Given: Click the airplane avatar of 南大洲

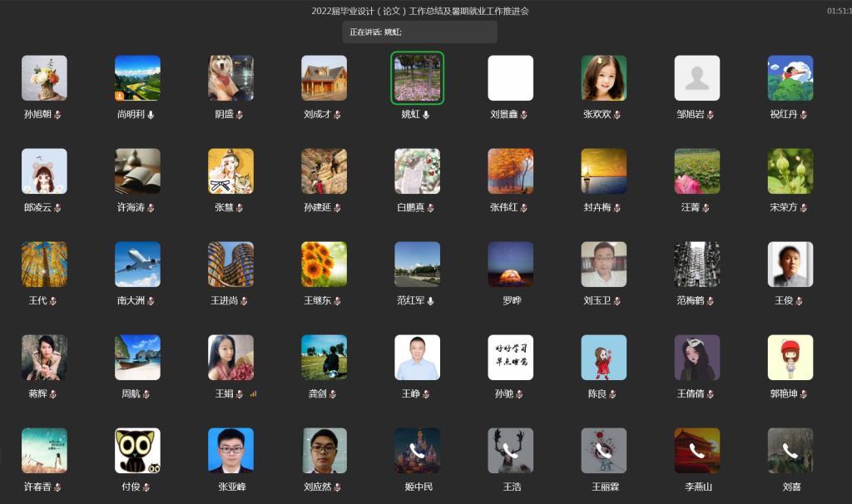Looking at the screenshot, I should pyautogui.click(x=137, y=264).
